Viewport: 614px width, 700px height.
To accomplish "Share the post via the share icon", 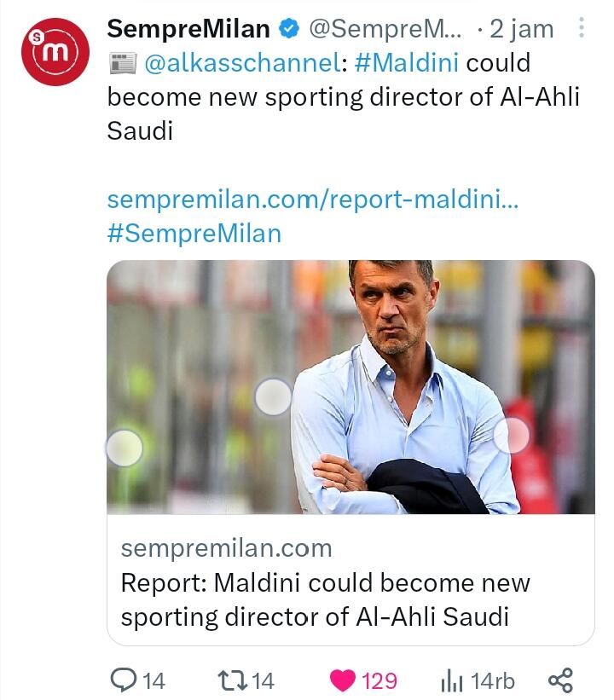I will tap(559, 680).
